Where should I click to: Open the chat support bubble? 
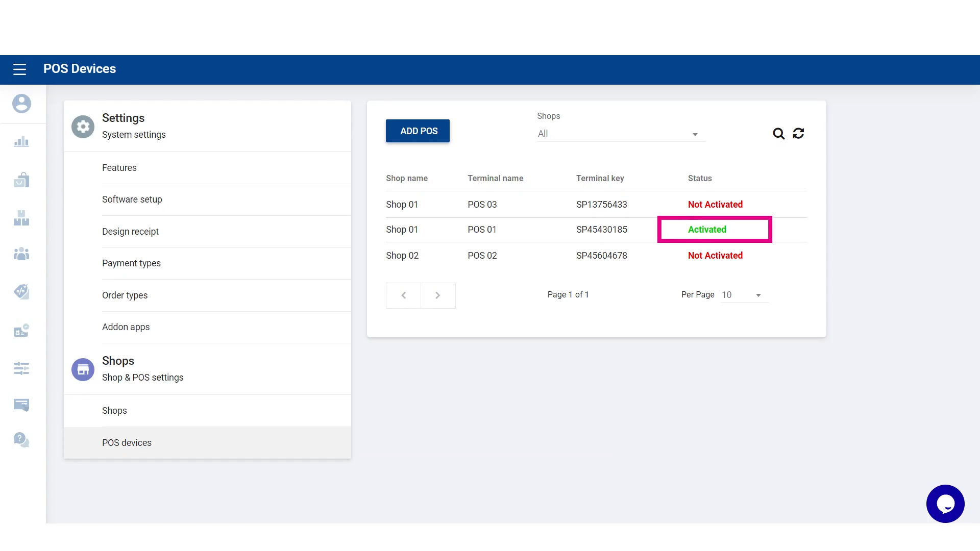pyautogui.click(x=945, y=504)
